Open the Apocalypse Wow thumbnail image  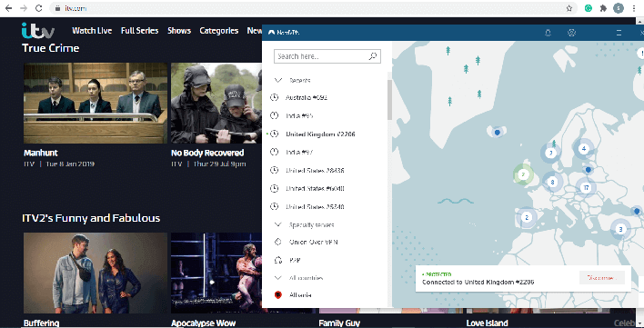coord(216,273)
